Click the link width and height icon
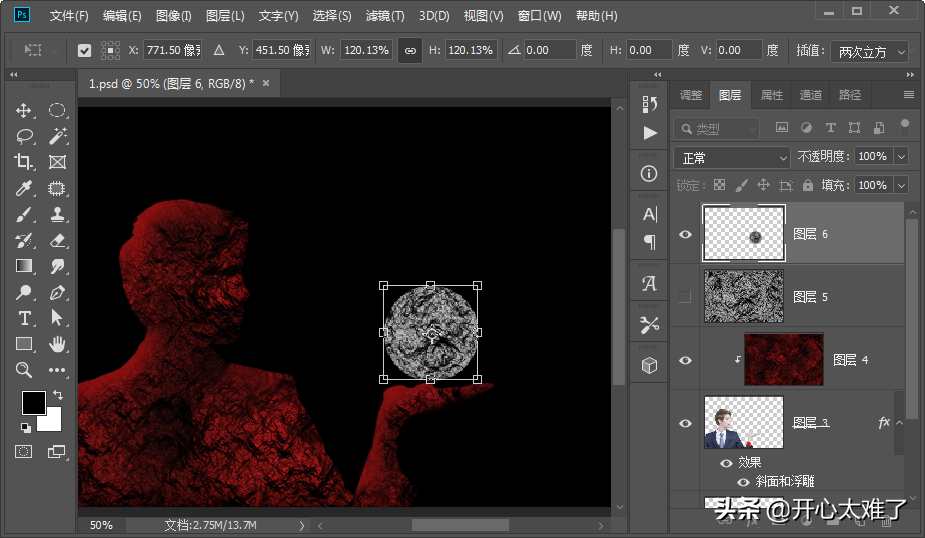Viewport: 925px width, 538px height. pos(409,50)
